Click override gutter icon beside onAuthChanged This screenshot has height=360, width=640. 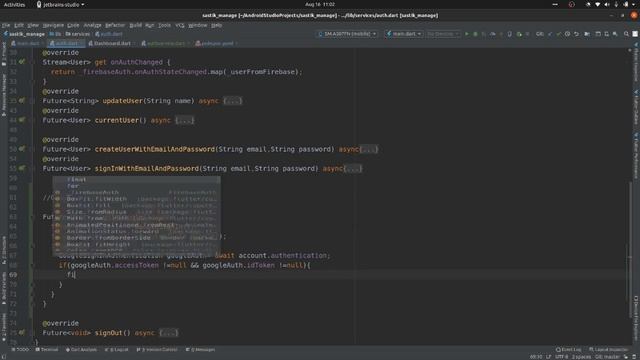22,62
